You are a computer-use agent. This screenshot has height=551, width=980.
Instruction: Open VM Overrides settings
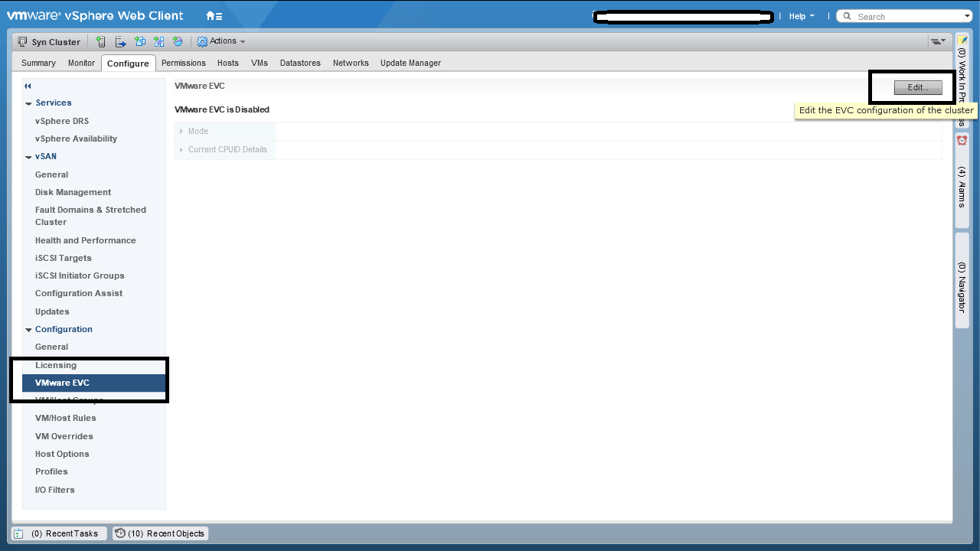click(x=64, y=436)
